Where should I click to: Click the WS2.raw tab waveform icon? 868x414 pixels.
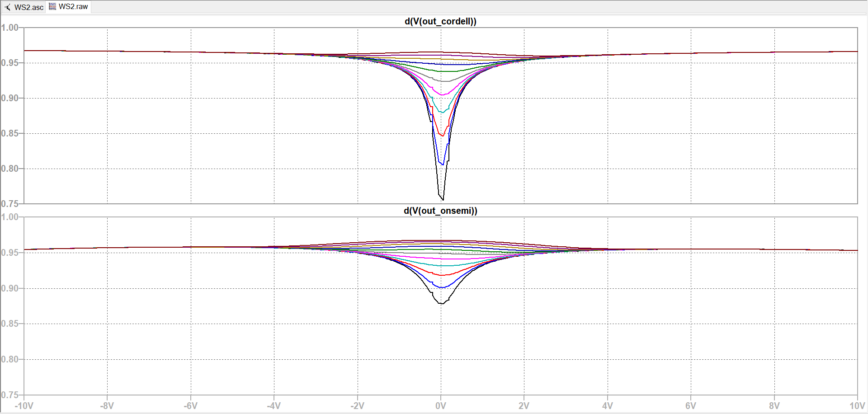coord(52,6)
